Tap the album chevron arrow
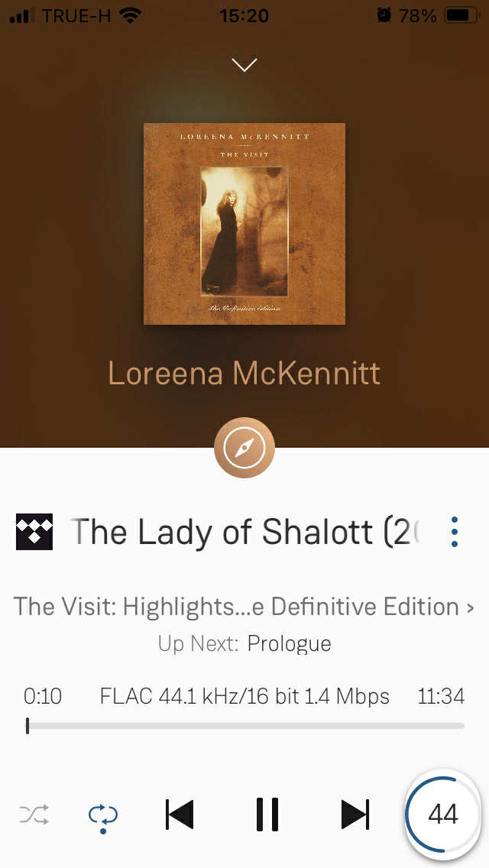Viewport: 489px width, 868px height. (x=470, y=607)
